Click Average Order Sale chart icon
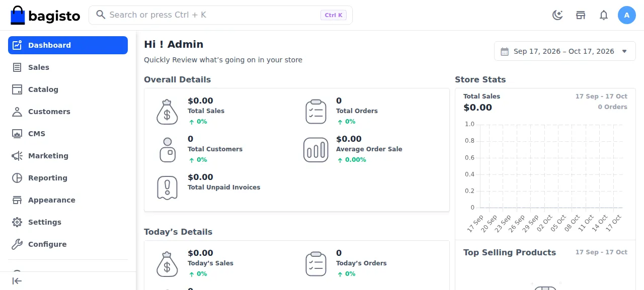The width and height of the screenshot is (644, 290). pos(316,150)
